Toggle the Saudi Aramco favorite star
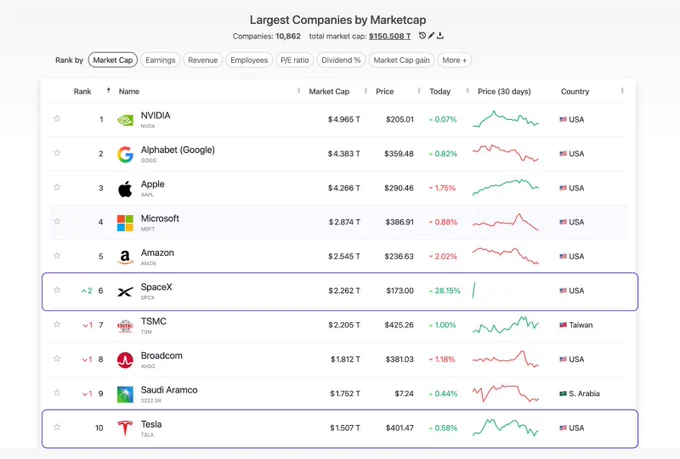 pos(57,393)
